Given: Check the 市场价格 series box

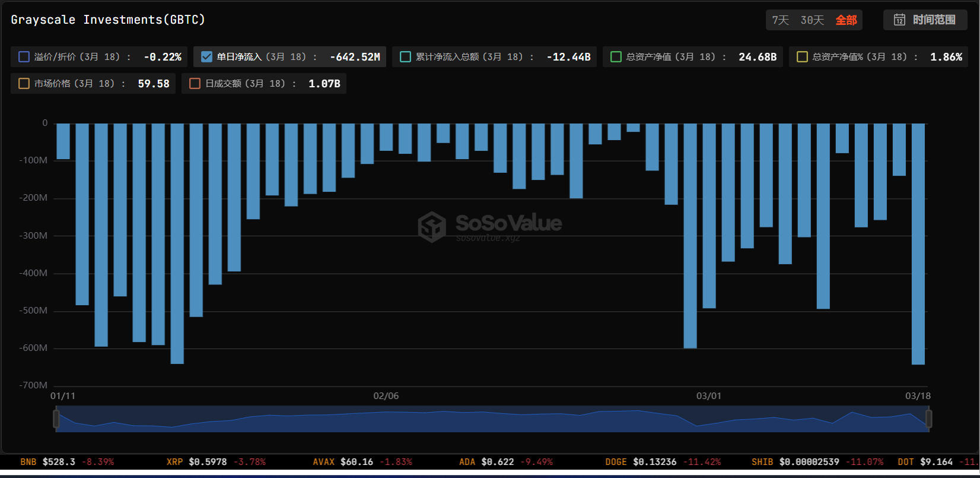Looking at the screenshot, I should (24, 84).
